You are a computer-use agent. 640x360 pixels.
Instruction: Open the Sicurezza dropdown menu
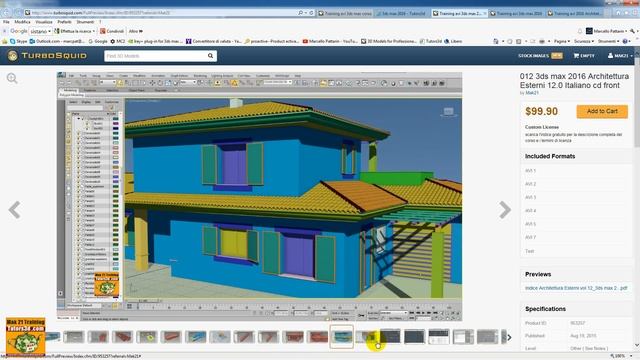pyautogui.click(x=584, y=41)
